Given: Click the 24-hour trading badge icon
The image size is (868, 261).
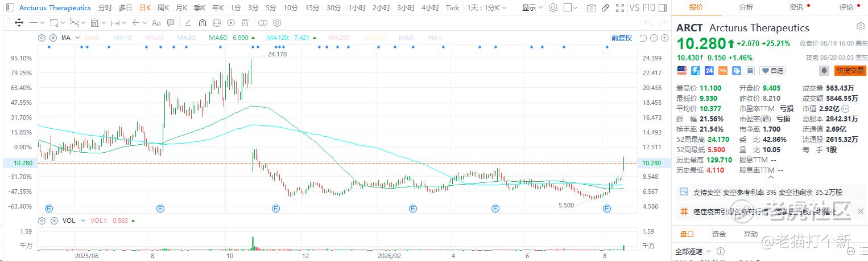Looking at the screenshot, I should pos(709,71).
